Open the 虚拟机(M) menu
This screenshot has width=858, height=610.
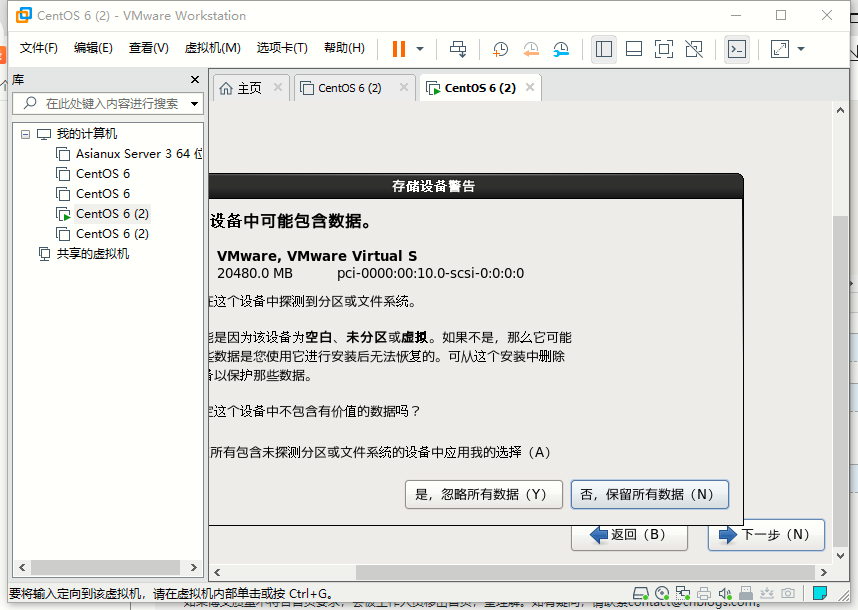[x=212, y=48]
